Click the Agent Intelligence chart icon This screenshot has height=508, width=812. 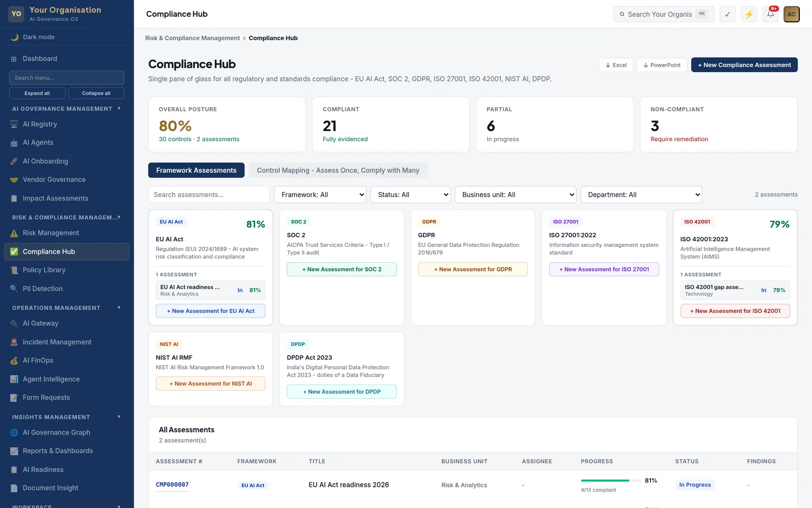(14, 379)
